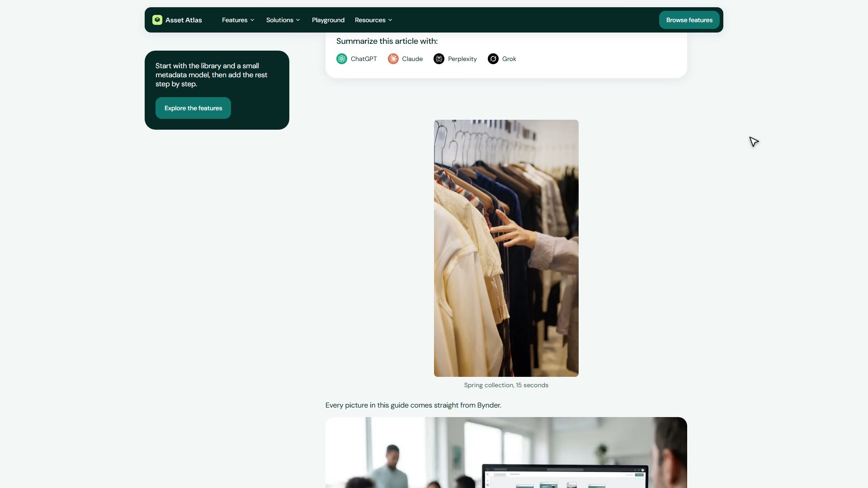The image size is (868, 488).
Task: Open the Playground menu item
Action: (x=328, y=20)
